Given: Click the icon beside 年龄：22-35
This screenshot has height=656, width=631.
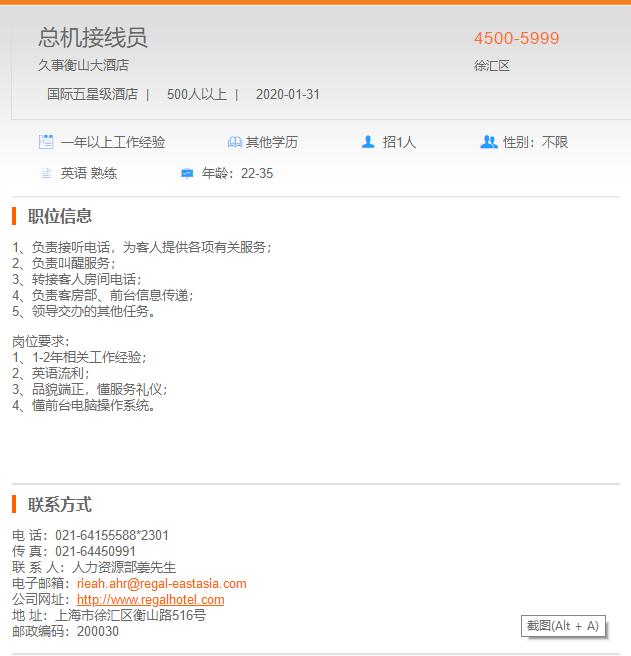Looking at the screenshot, I should click(187, 173).
